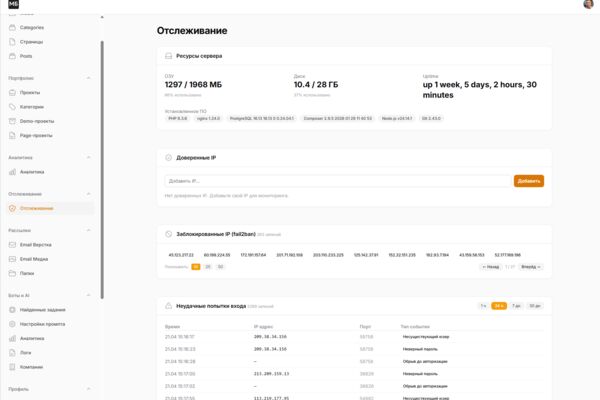
Task: Click the Папки folder icon
Action: pos(12,273)
